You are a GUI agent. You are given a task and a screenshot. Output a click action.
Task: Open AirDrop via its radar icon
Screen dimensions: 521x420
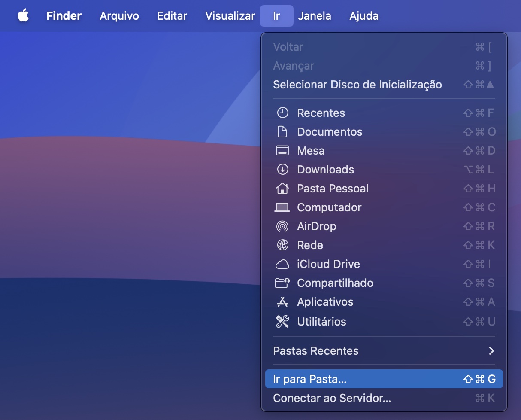point(282,226)
